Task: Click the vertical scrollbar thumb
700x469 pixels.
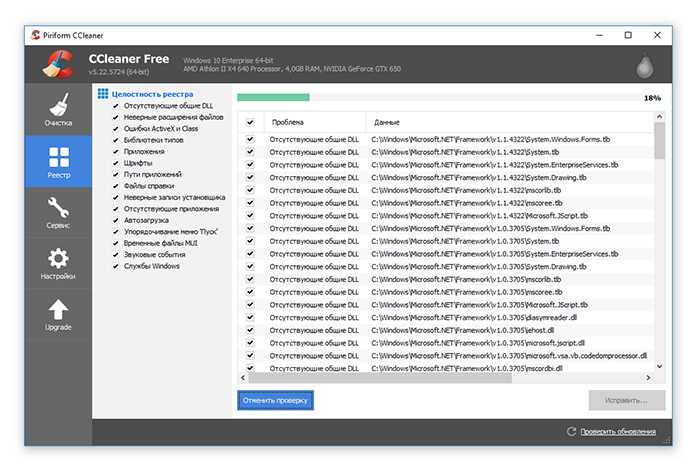Action: (659, 141)
